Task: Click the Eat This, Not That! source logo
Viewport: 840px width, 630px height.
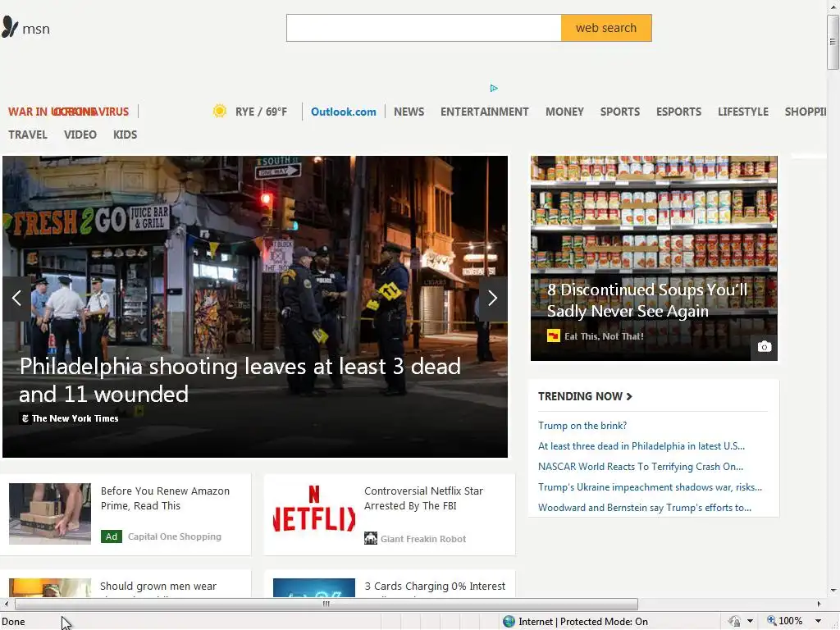Action: [554, 336]
